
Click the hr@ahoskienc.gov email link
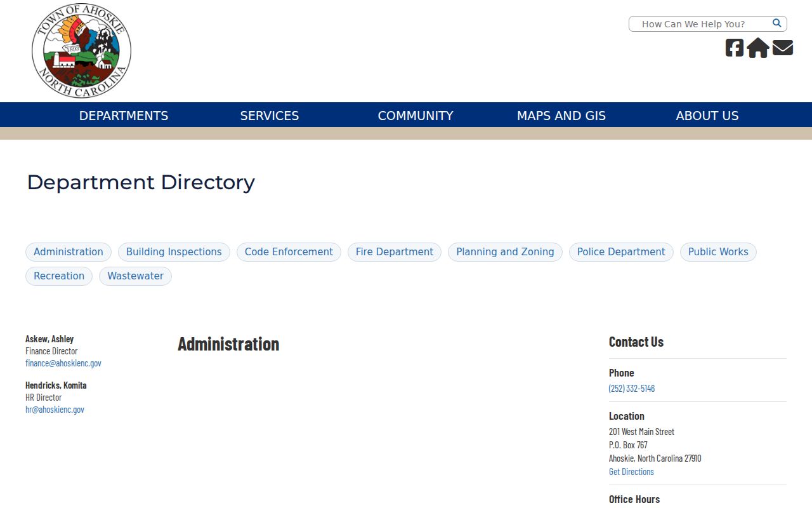pyautogui.click(x=55, y=410)
